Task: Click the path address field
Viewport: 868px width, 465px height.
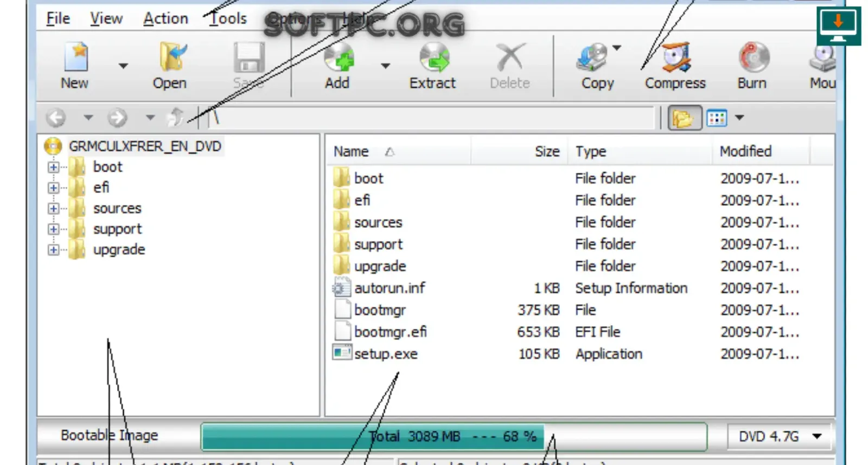Action: tap(431, 118)
